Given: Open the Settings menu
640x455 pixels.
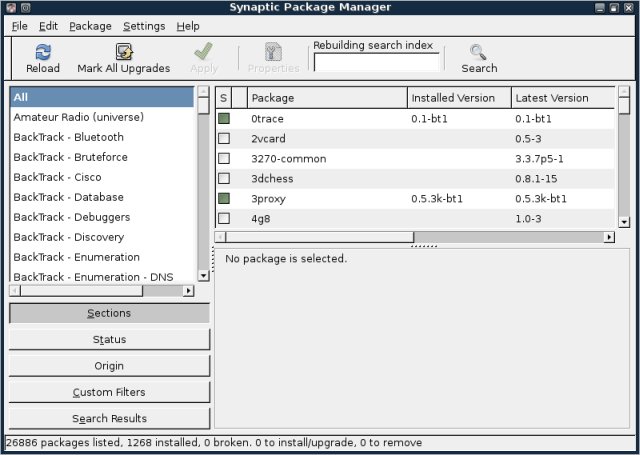Looking at the screenshot, I should [144, 26].
